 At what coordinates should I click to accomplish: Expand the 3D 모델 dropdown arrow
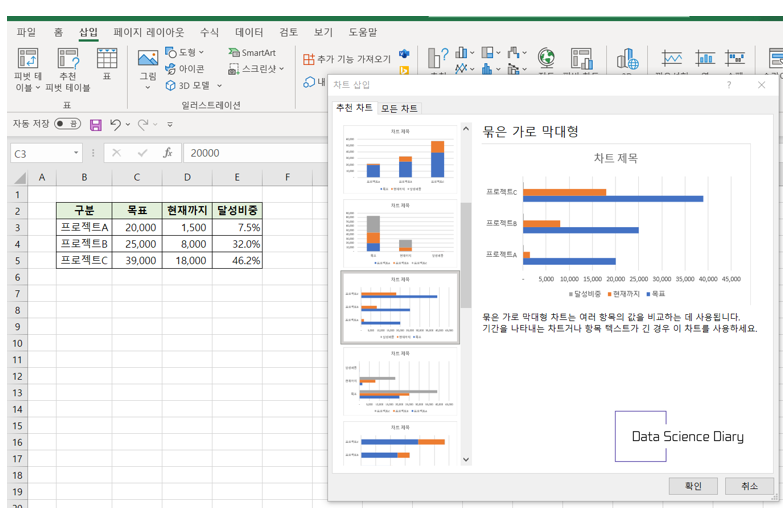point(219,85)
